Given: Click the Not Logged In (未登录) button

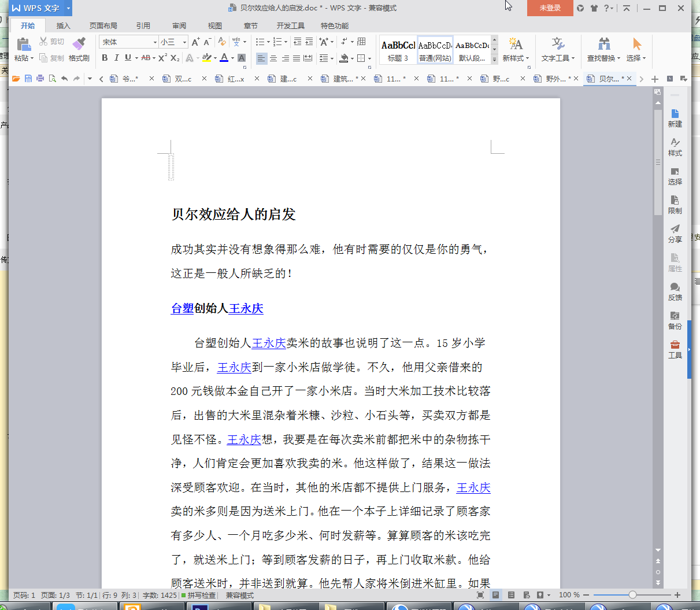Looking at the screenshot, I should click(x=550, y=8).
